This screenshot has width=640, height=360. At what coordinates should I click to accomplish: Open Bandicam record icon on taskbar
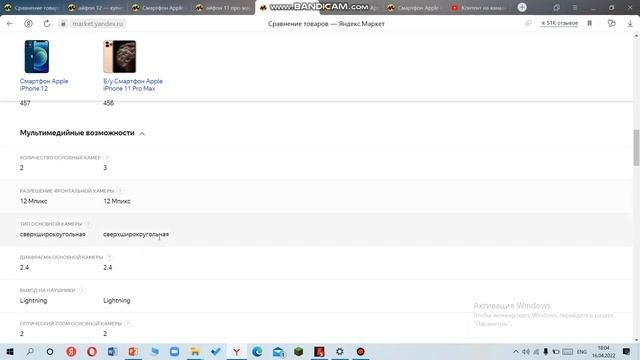(360, 351)
